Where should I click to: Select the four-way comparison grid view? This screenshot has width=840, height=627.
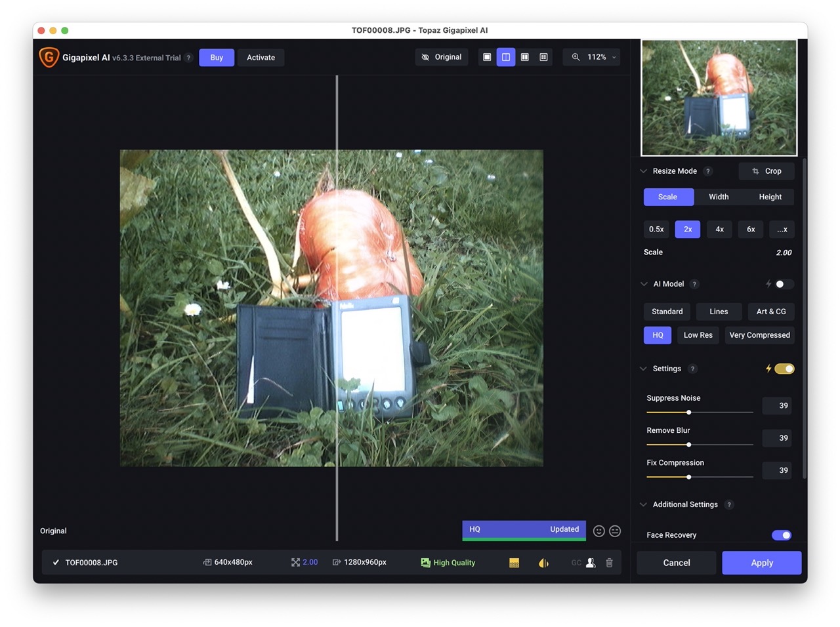[543, 57]
